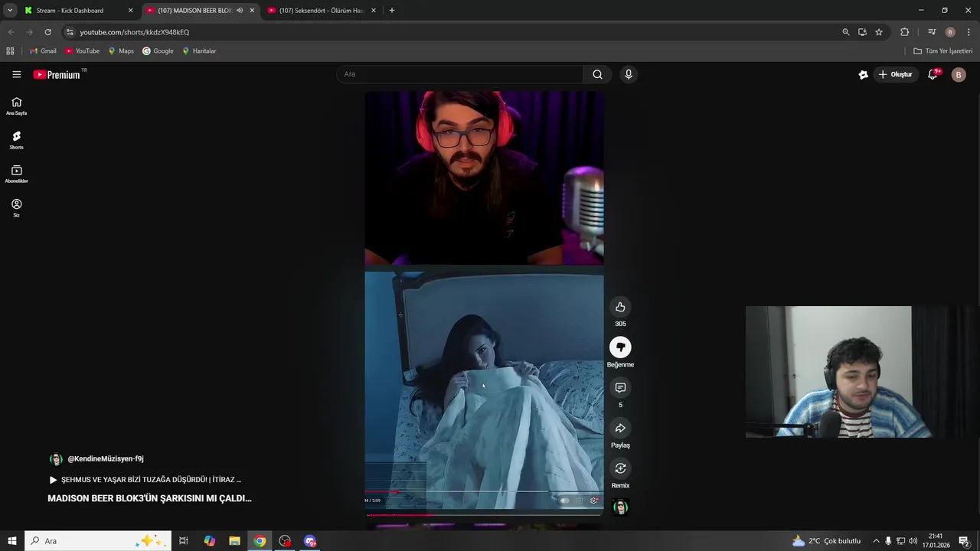Open the Chrome extensions puzzle icon
This screenshot has width=980, height=551.
[904, 32]
